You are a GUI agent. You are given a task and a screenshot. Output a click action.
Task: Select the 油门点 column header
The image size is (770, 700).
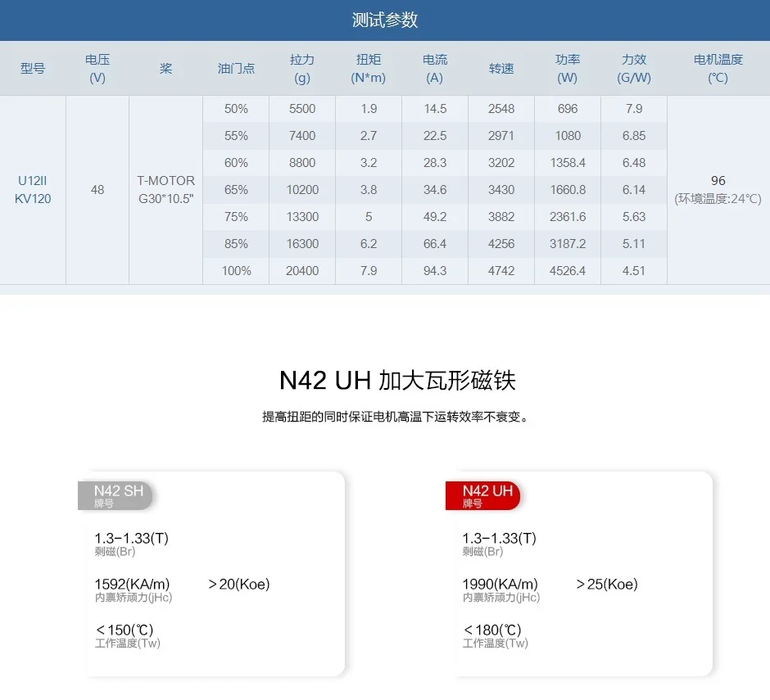(236, 68)
